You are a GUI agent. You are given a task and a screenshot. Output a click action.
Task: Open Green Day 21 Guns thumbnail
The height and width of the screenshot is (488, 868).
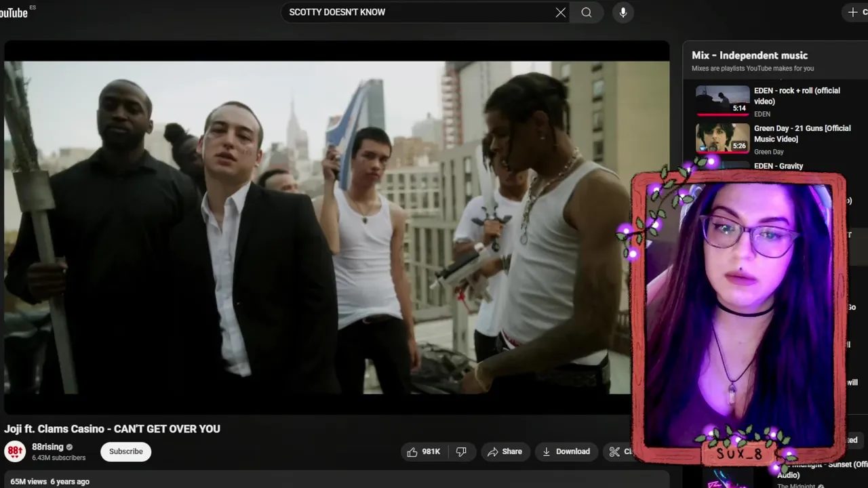pyautogui.click(x=723, y=138)
